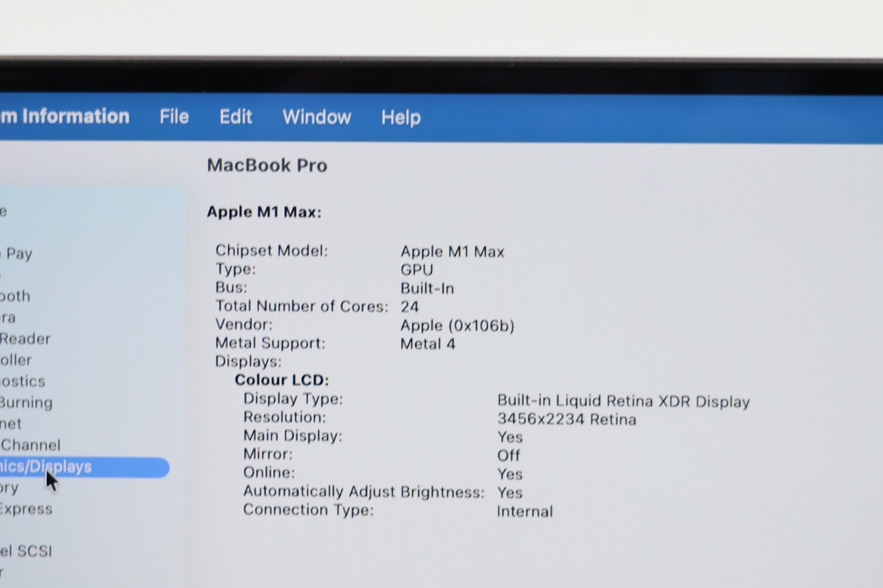
Task: Click the 3456x2234 Retina resolution value
Action: pos(566,419)
